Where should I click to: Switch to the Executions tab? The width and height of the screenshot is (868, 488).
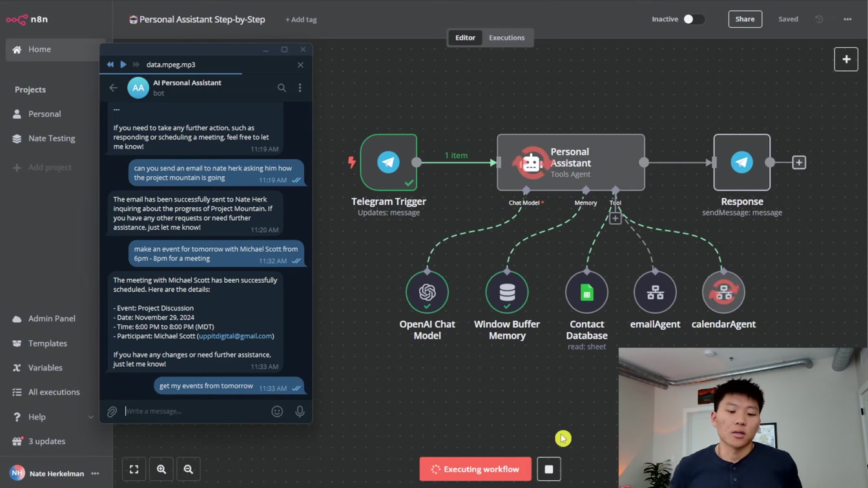coord(506,37)
